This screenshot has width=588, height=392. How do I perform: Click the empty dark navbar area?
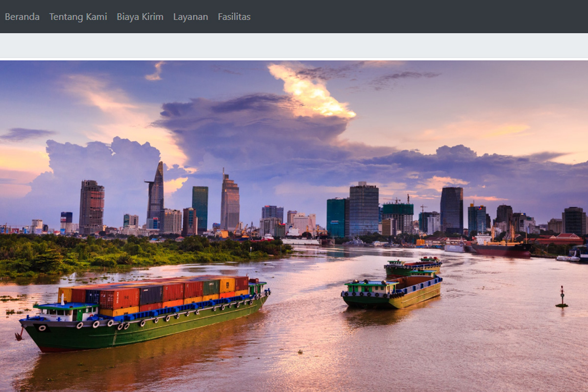pos(416,17)
